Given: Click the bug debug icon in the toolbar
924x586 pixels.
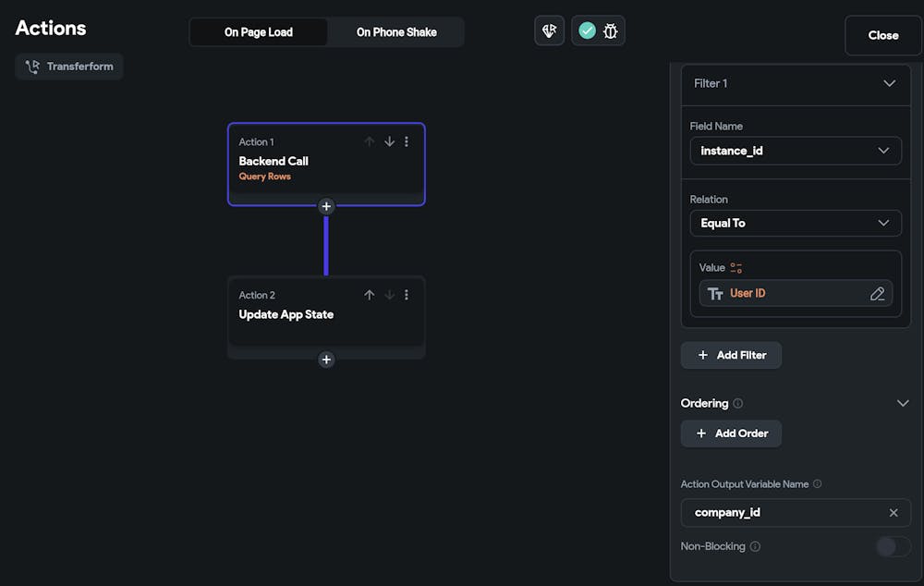Looking at the screenshot, I should (x=610, y=31).
